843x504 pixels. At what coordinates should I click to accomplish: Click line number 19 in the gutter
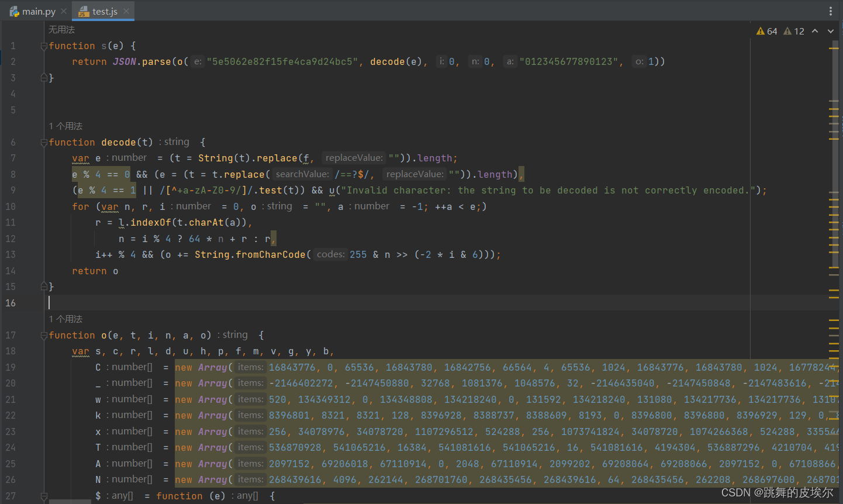click(11, 367)
